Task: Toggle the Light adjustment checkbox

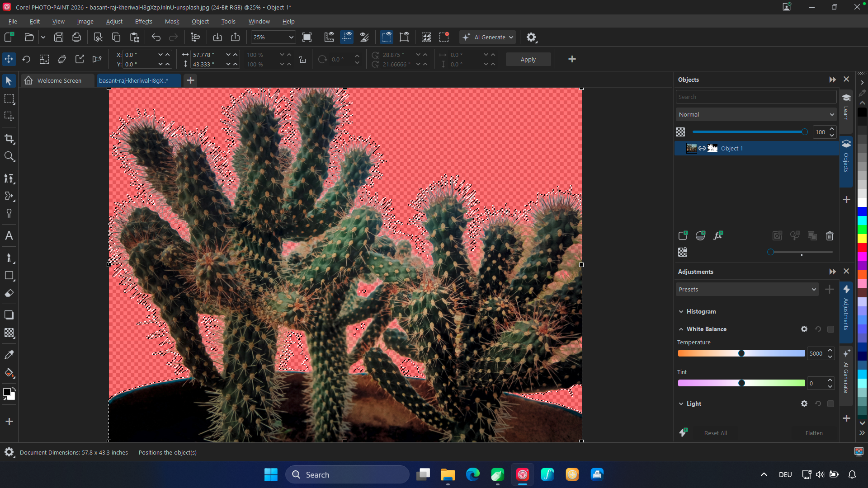Action: tap(831, 404)
